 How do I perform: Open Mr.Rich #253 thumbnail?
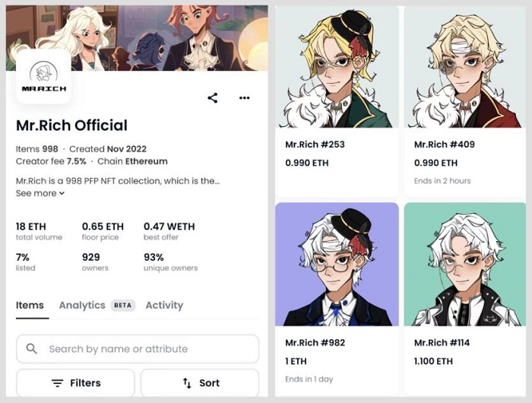pos(337,67)
